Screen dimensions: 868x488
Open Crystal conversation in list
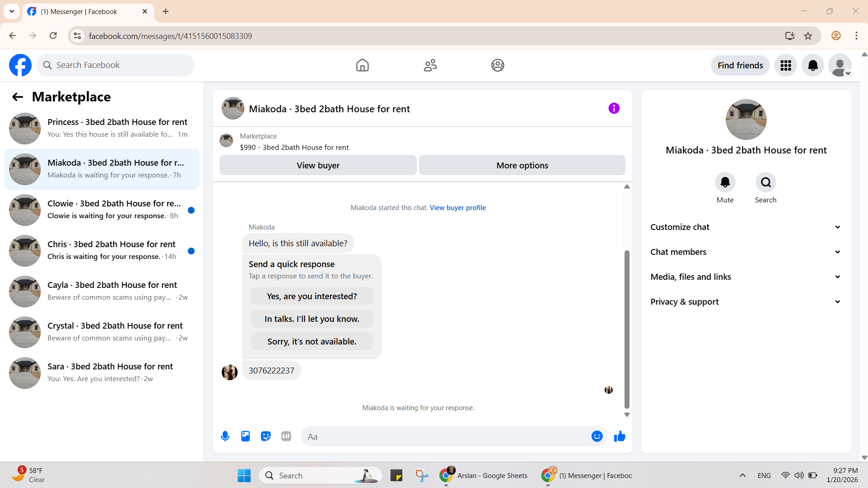click(102, 332)
